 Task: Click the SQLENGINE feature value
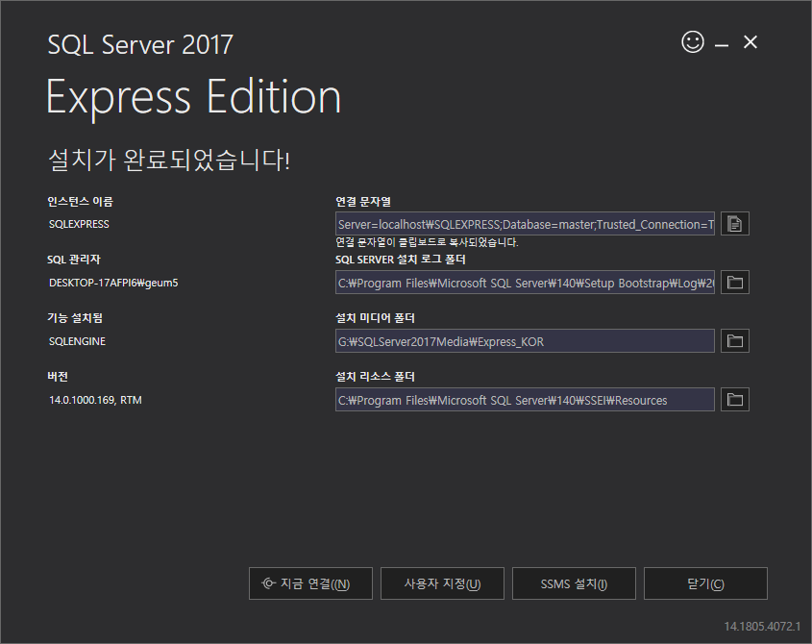(x=77, y=341)
